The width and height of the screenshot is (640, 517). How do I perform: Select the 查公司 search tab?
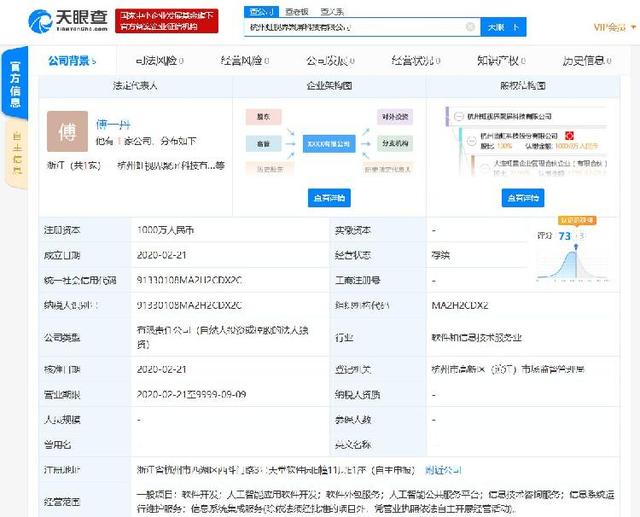[261, 11]
